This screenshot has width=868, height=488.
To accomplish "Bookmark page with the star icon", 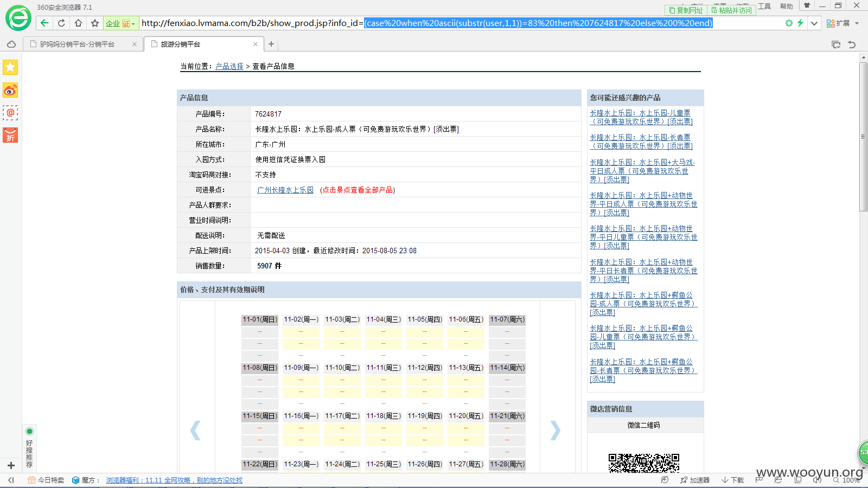I will click(95, 23).
